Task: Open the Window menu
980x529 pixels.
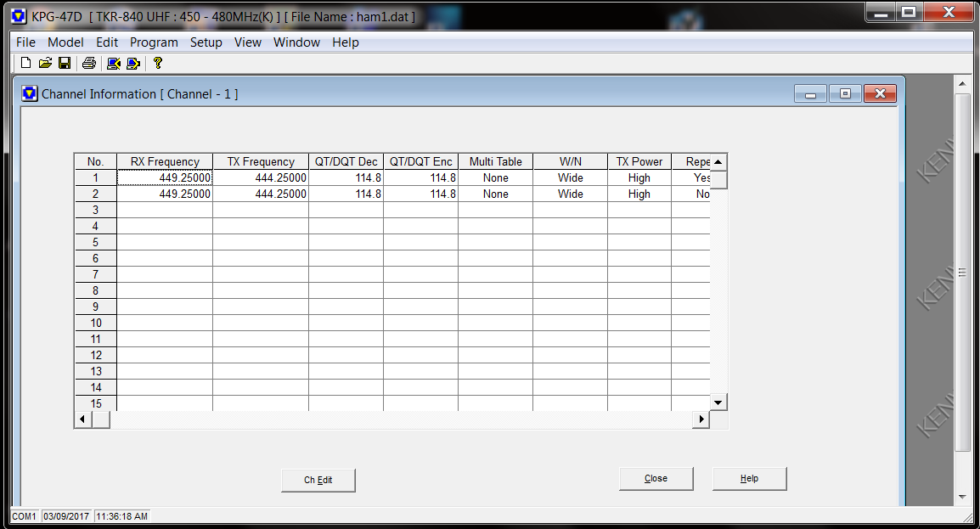Action: click(296, 42)
